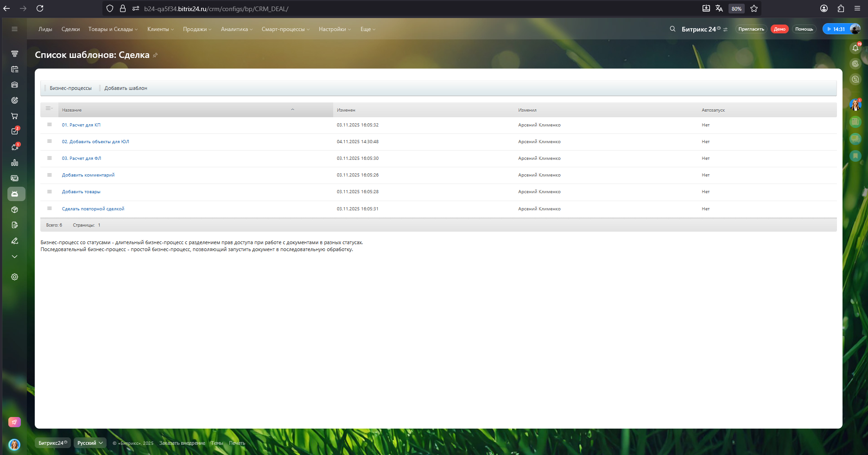The width and height of the screenshot is (868, 455).
Task: Open row actions menu for 01. Расчет для КП
Action: pyautogui.click(x=49, y=125)
